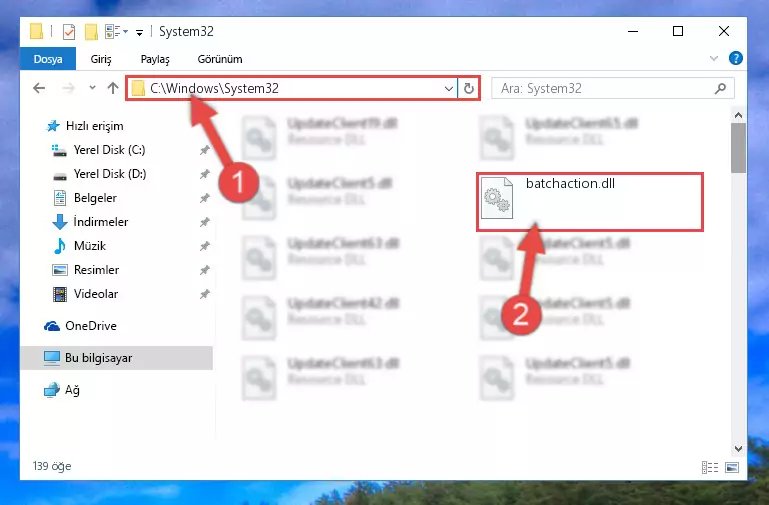Viewport: 769px width, 505px height.
Task: Expand the ribbon with the chevron
Action: 714,58
